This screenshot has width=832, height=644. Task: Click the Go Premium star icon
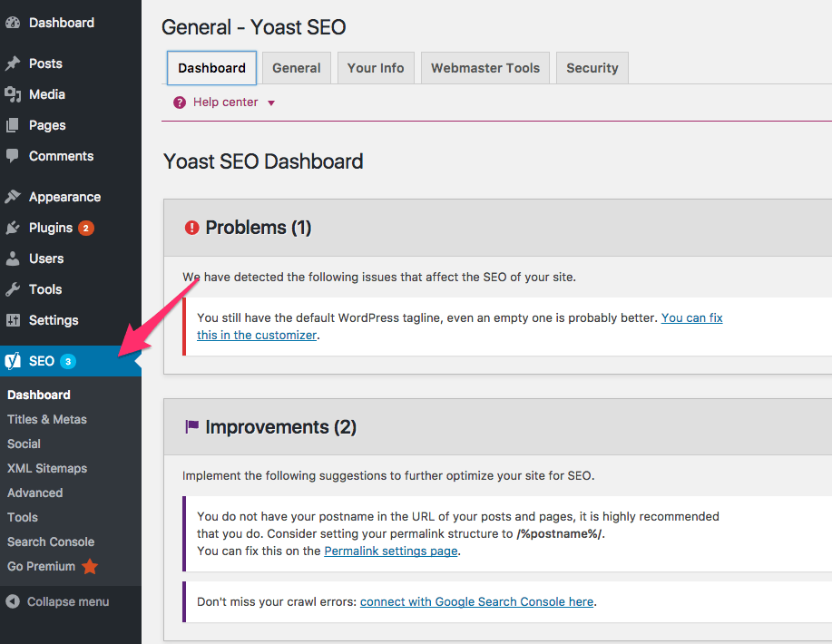(x=90, y=567)
